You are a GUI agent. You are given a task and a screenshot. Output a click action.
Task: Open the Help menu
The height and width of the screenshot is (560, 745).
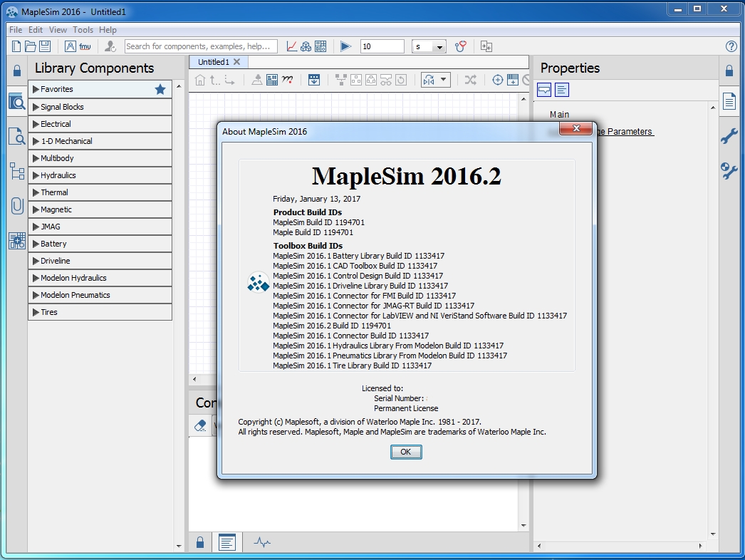108,29
